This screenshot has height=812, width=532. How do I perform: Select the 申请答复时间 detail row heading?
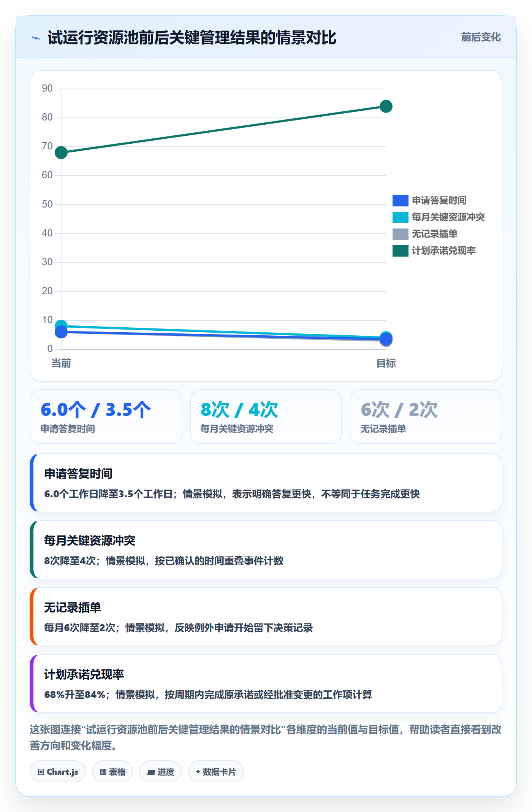[x=78, y=474]
